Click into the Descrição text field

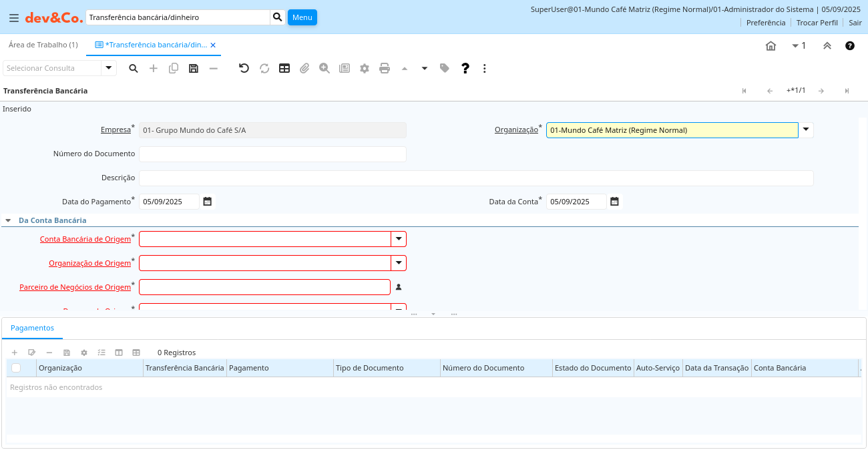coord(475,178)
